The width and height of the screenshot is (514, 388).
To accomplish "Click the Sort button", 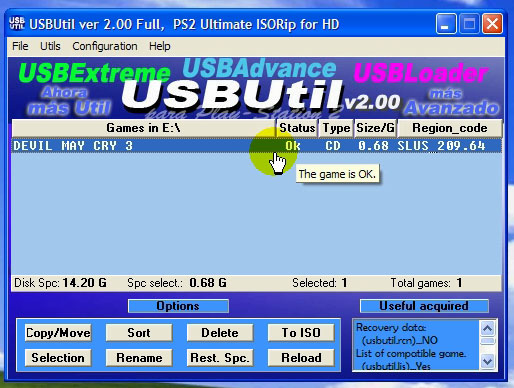I will click(139, 333).
